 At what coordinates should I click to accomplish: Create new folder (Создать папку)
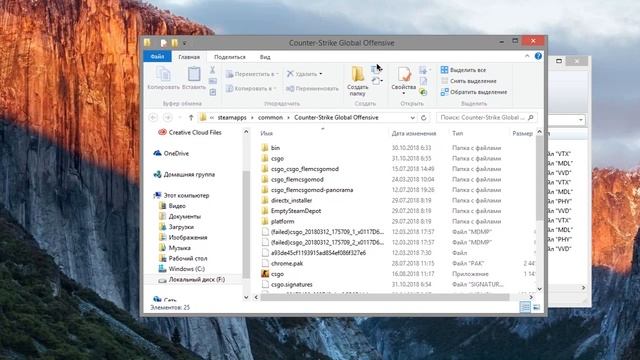(358, 81)
